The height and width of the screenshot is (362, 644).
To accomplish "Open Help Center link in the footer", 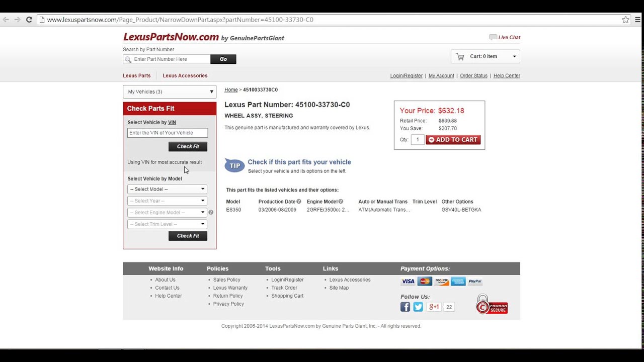I will coord(169,296).
